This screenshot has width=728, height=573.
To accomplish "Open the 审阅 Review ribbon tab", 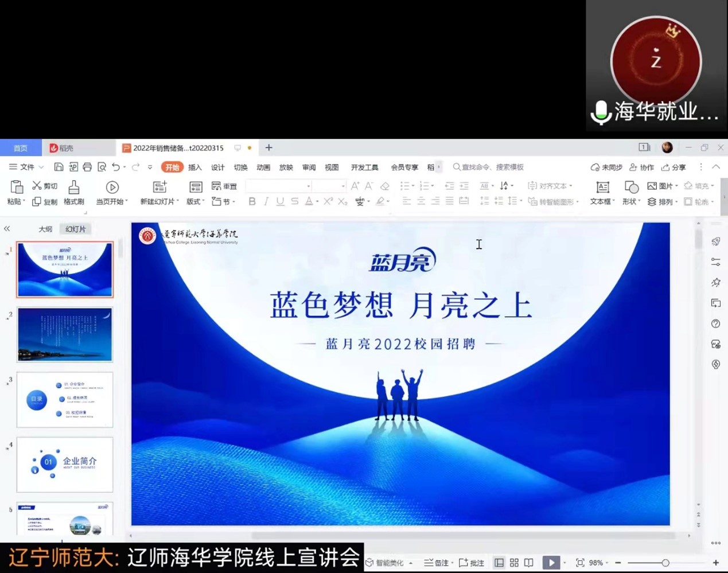I will tap(309, 167).
